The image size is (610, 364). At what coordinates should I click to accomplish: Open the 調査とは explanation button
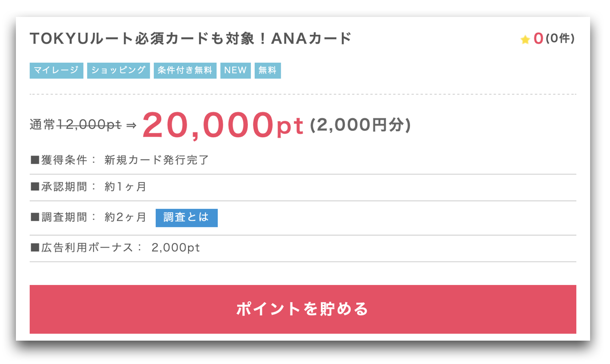[x=187, y=218]
